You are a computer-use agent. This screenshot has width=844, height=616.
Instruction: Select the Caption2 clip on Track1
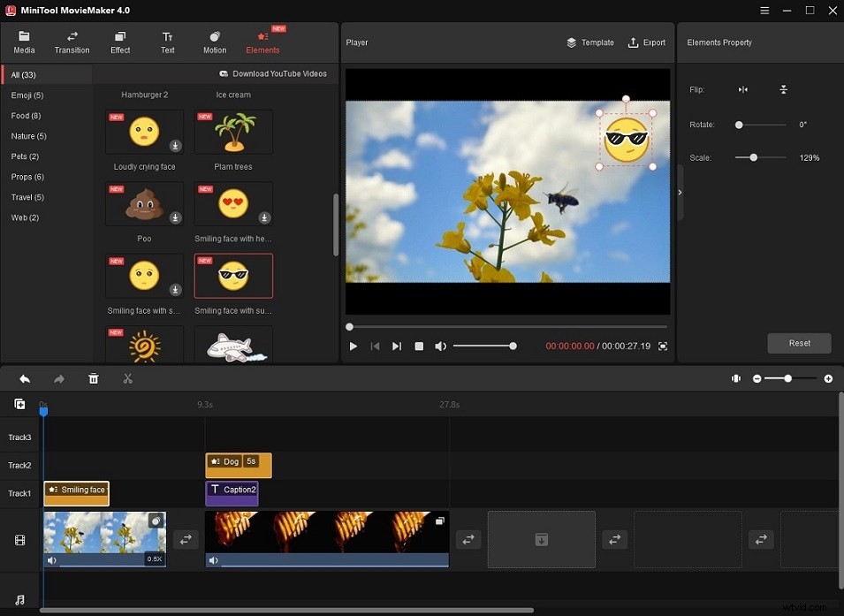point(232,492)
